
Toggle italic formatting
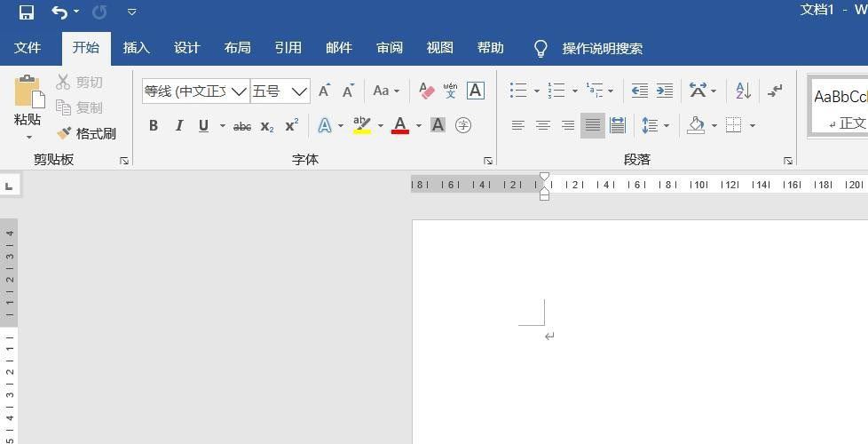tap(178, 126)
